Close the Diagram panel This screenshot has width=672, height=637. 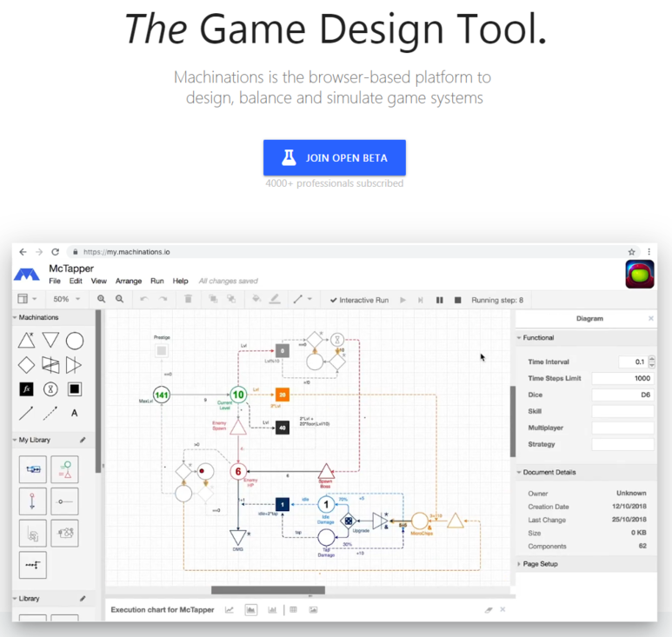point(650,318)
